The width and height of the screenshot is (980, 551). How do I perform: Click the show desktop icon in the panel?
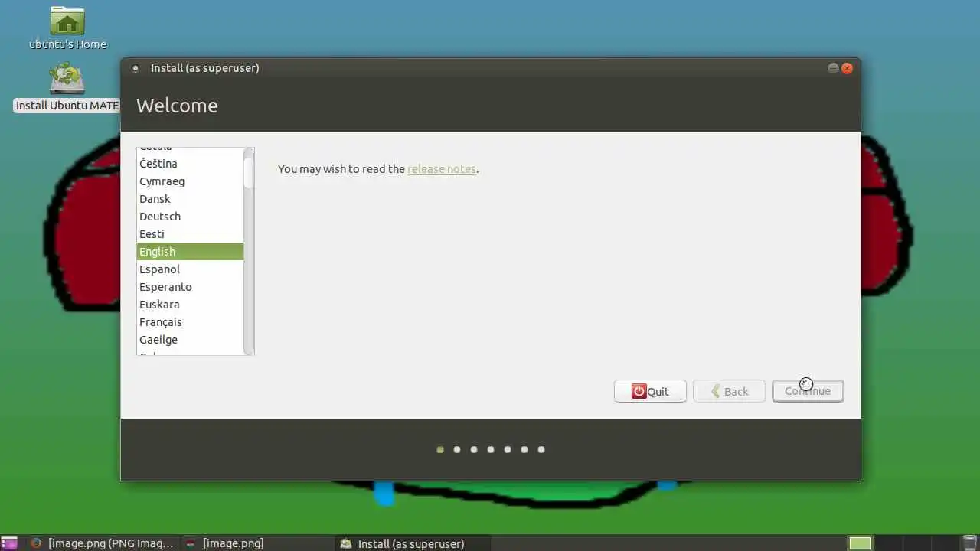pyautogui.click(x=9, y=543)
